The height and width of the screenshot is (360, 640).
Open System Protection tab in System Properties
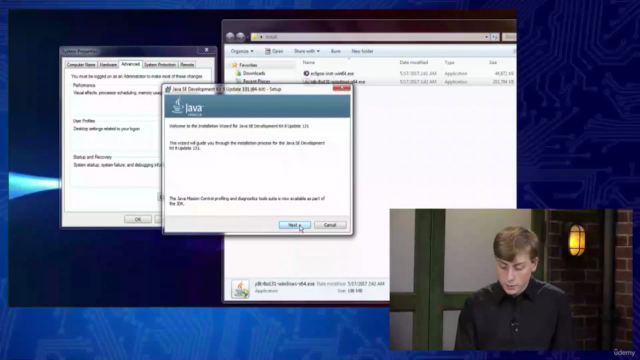coord(160,64)
